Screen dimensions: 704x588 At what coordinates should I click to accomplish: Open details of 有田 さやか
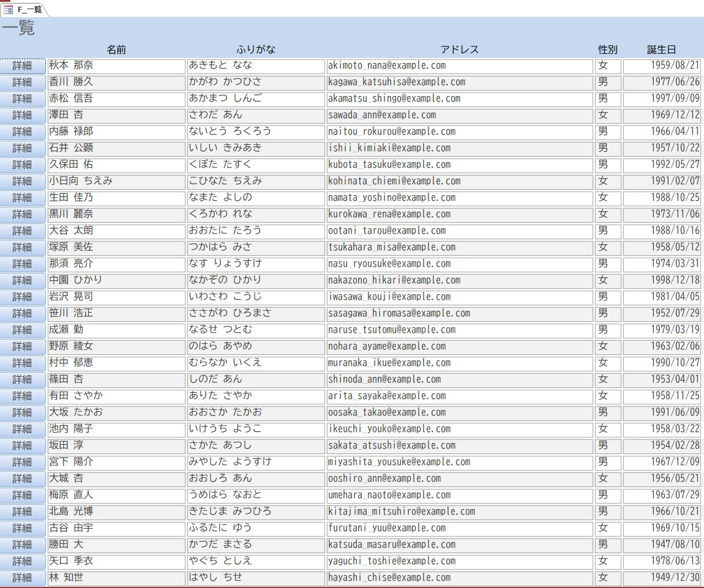23,396
